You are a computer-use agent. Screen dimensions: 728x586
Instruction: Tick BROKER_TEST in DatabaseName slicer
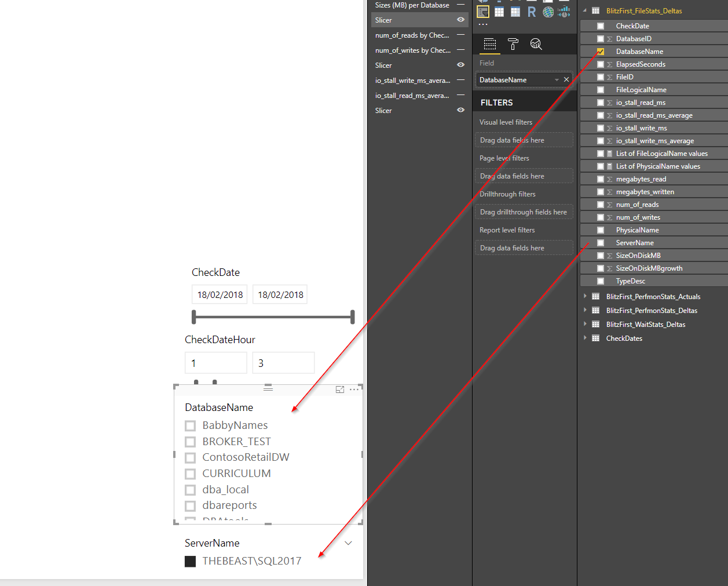pos(190,442)
